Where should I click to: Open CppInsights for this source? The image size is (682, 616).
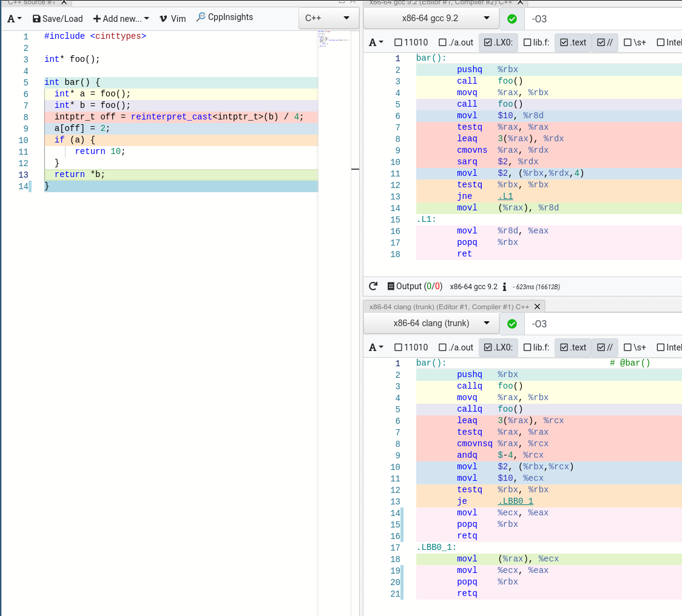225,18
